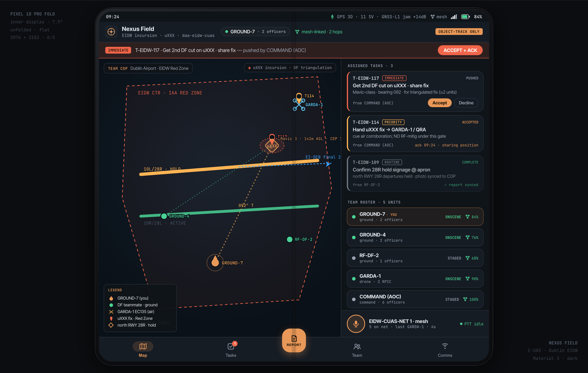The width and height of the screenshot is (588, 373).
Task: Open the GARDA-1 roster row
Action: (x=415, y=279)
